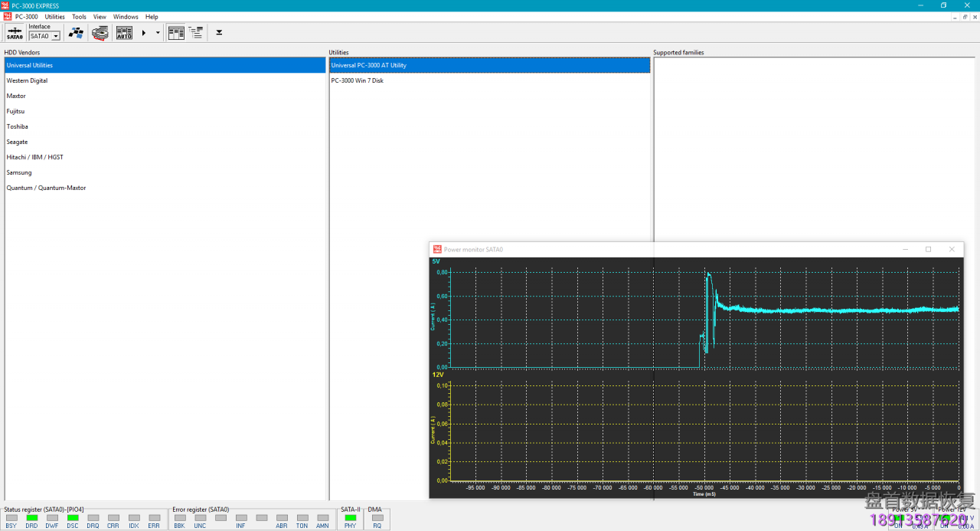The width and height of the screenshot is (980, 531).
Task: Click the tree structure view toolbar icon
Action: (x=196, y=32)
